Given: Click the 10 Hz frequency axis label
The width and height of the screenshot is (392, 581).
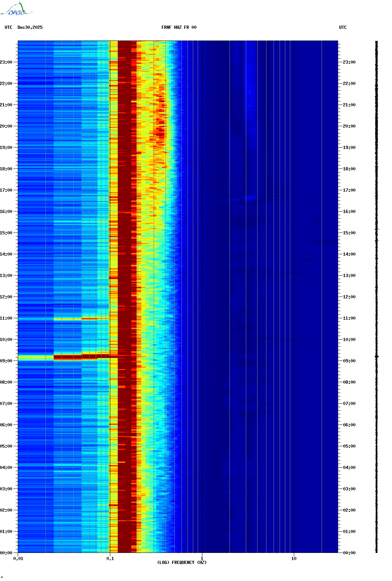Looking at the screenshot, I should [294, 559].
